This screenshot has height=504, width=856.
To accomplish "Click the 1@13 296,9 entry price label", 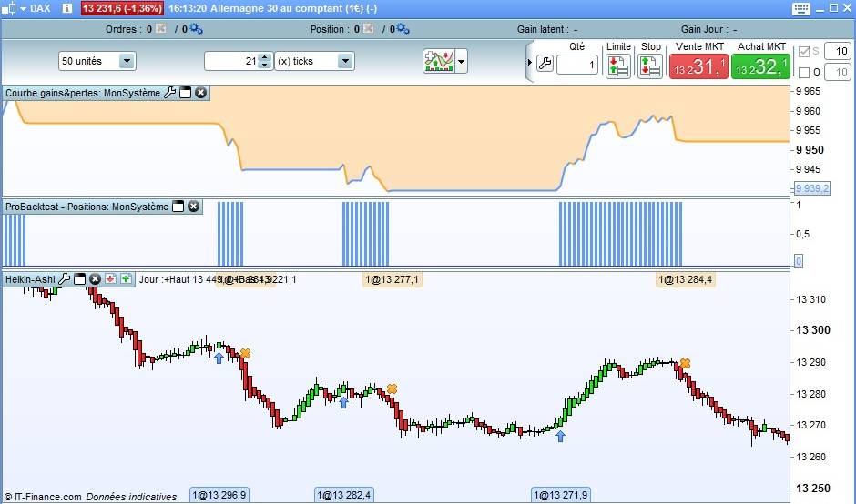I will pyautogui.click(x=219, y=495).
